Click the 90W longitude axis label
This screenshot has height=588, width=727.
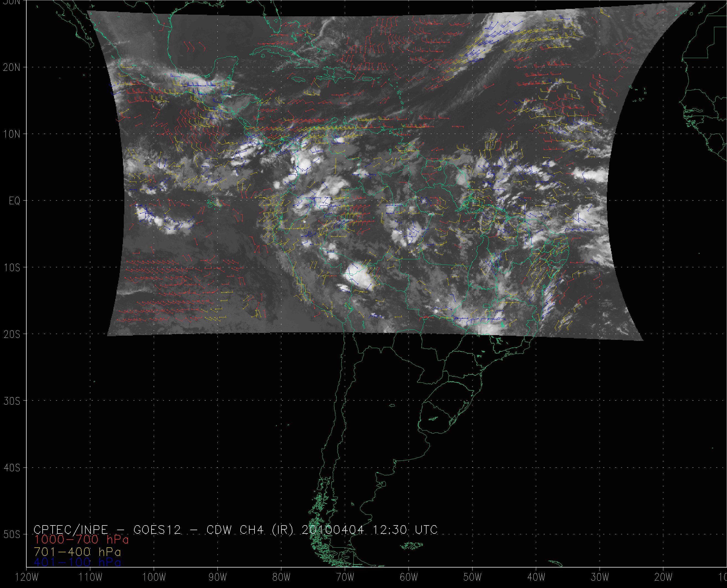(x=218, y=577)
